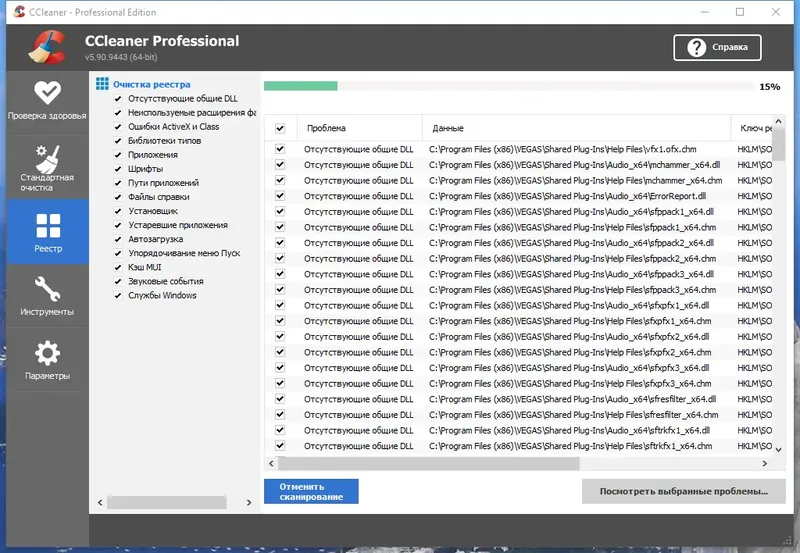Viewport: 800px width, 553px height.
Task: Select Службы Windows in the registry list
Action: pos(162,295)
